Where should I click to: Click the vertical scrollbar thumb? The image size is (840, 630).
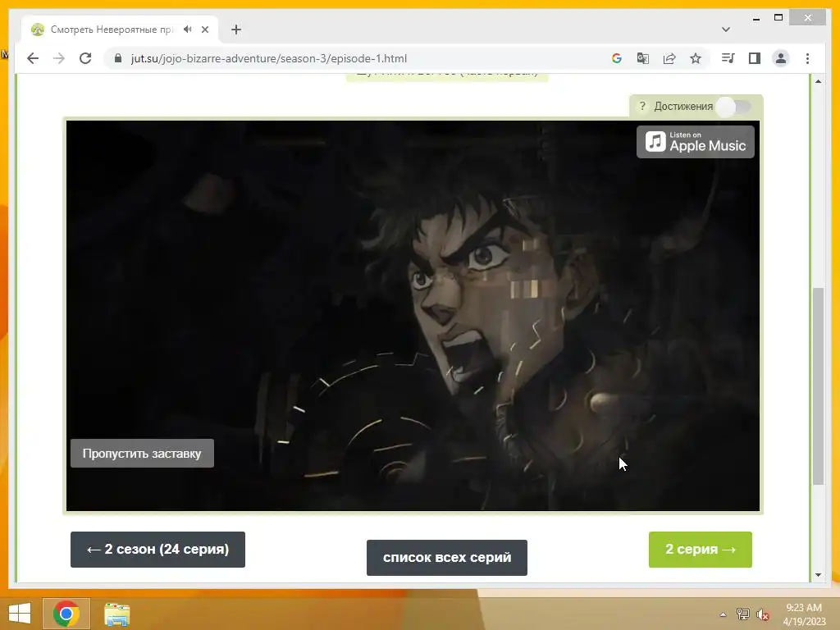(x=818, y=386)
